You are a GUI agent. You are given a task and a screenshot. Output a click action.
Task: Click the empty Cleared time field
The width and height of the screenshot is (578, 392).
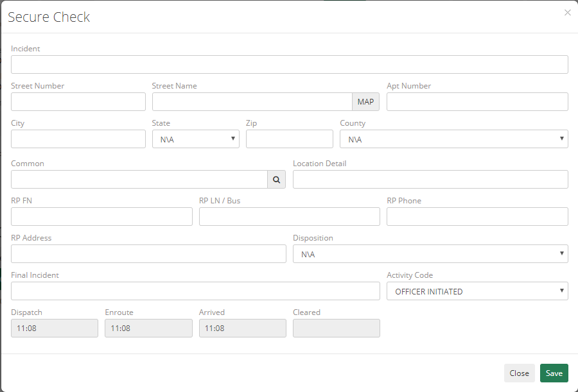336,328
